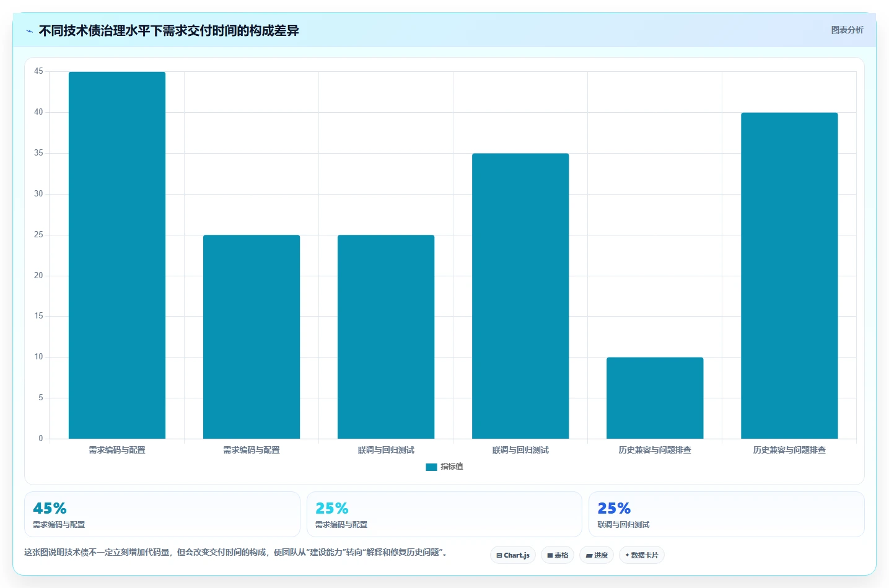Click the y-axis tick label 15

tap(38, 316)
